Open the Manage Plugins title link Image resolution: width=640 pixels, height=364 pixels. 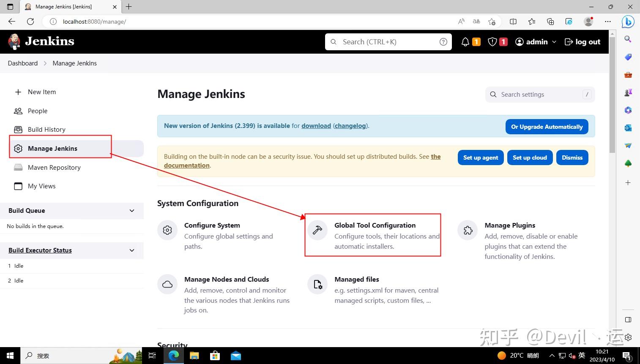510,225
